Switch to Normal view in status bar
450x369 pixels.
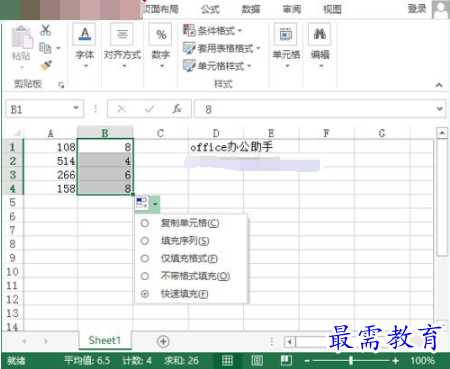tap(227, 360)
